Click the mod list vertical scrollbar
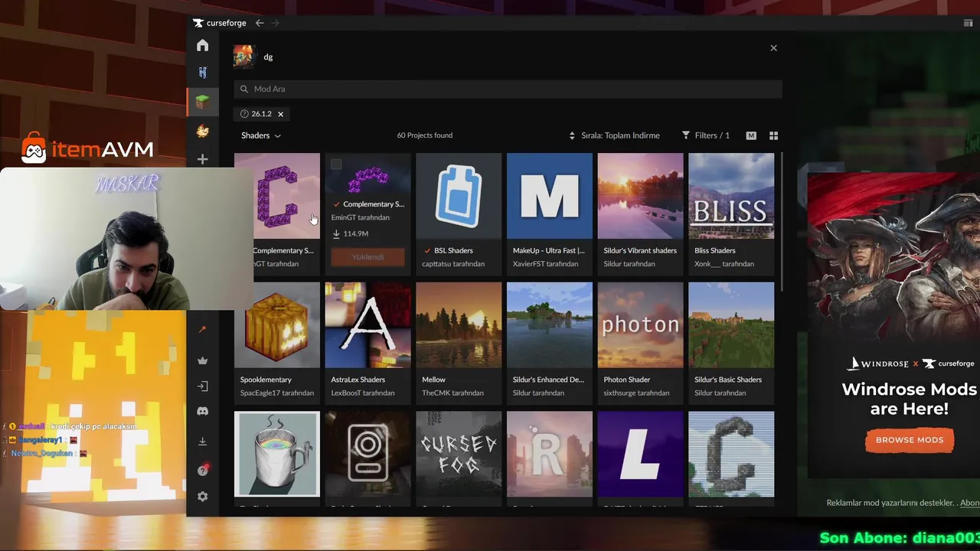This screenshot has width=980, height=551. (x=781, y=222)
